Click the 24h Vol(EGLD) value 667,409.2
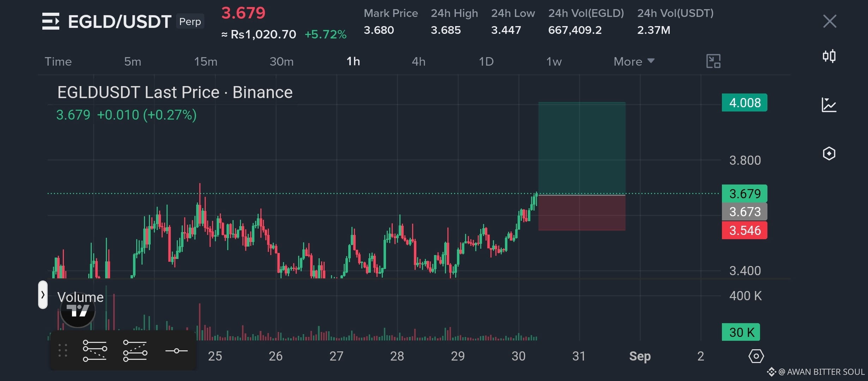Image resolution: width=868 pixels, height=381 pixels. click(x=575, y=30)
